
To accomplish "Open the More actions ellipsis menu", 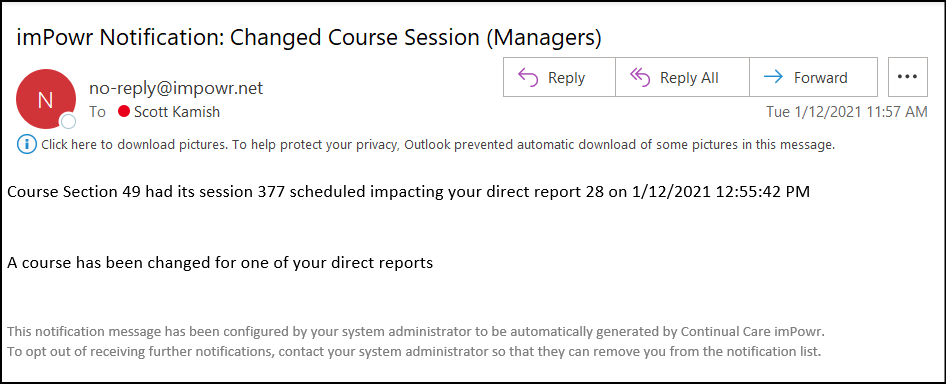I will 907,77.
